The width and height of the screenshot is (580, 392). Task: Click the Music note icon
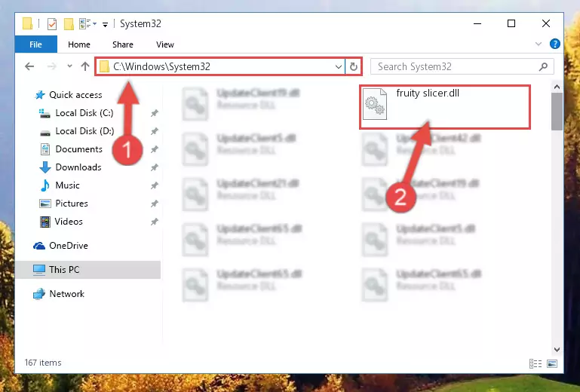45,185
